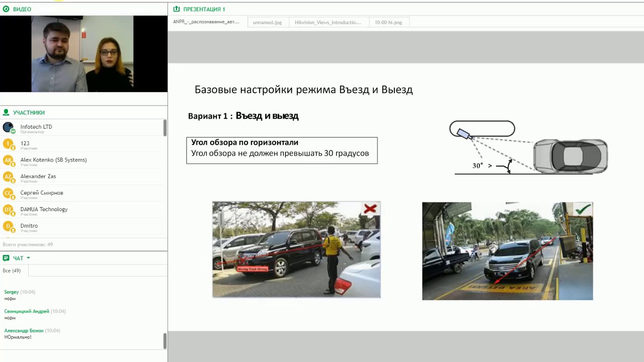644x362 pixels.
Task: Select participant name Infotech LTD
Action: [x=36, y=127]
